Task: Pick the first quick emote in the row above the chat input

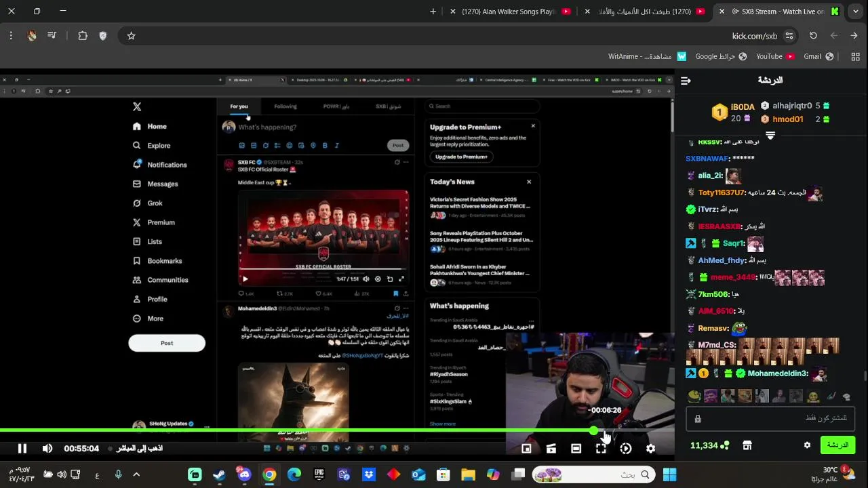Action: [x=694, y=396]
